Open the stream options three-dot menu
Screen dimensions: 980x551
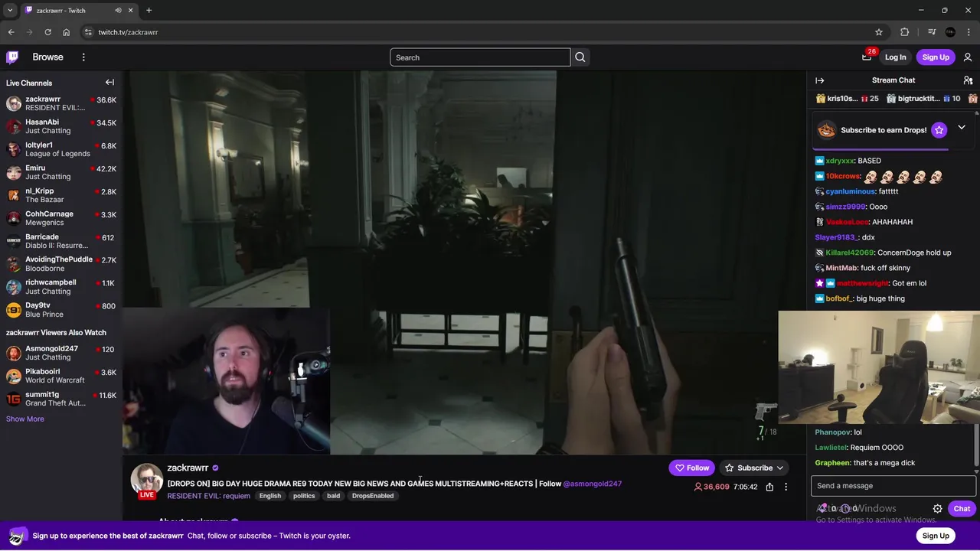pos(786,487)
